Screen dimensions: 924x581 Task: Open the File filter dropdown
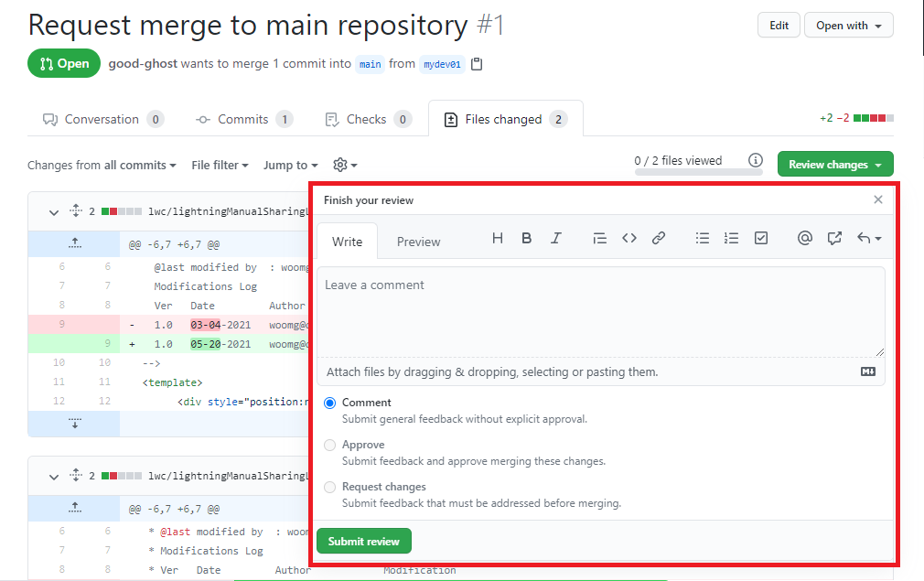click(220, 165)
